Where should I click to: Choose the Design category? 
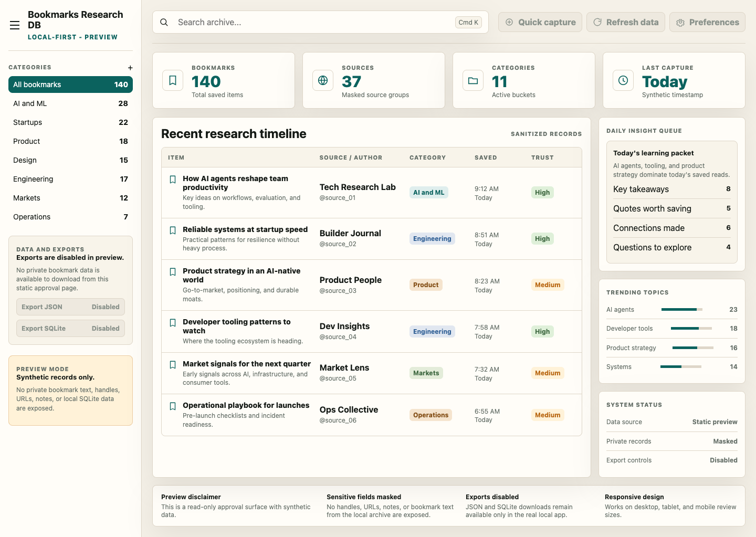click(x=70, y=160)
